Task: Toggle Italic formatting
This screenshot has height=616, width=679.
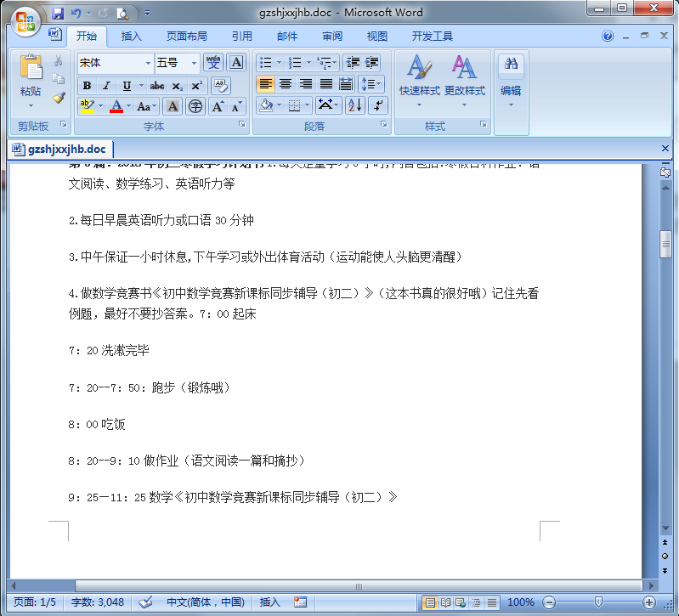Action: click(x=106, y=86)
